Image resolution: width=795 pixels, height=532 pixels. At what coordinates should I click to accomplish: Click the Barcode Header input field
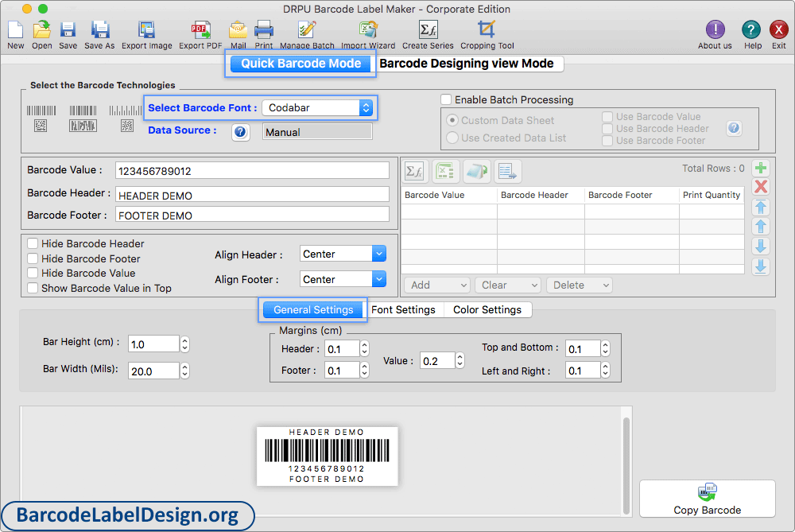tap(253, 195)
